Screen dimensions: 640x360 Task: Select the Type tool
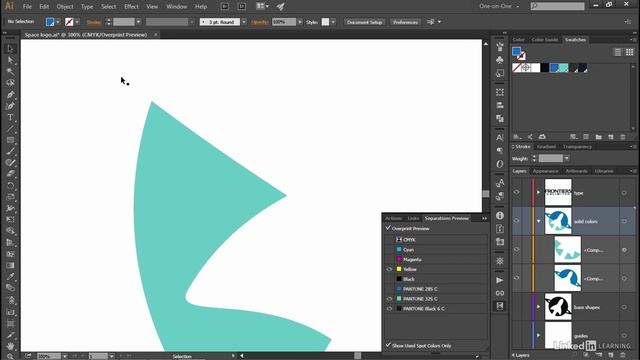pos(11,118)
